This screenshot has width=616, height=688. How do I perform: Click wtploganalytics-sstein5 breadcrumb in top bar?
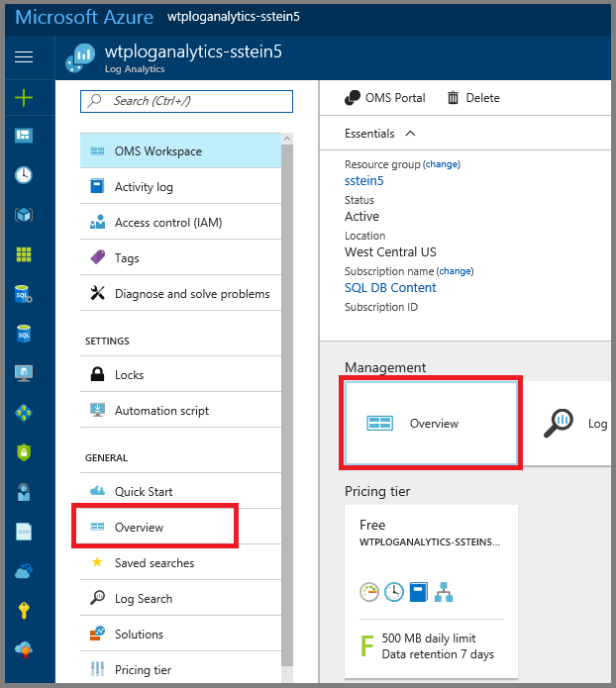click(234, 17)
